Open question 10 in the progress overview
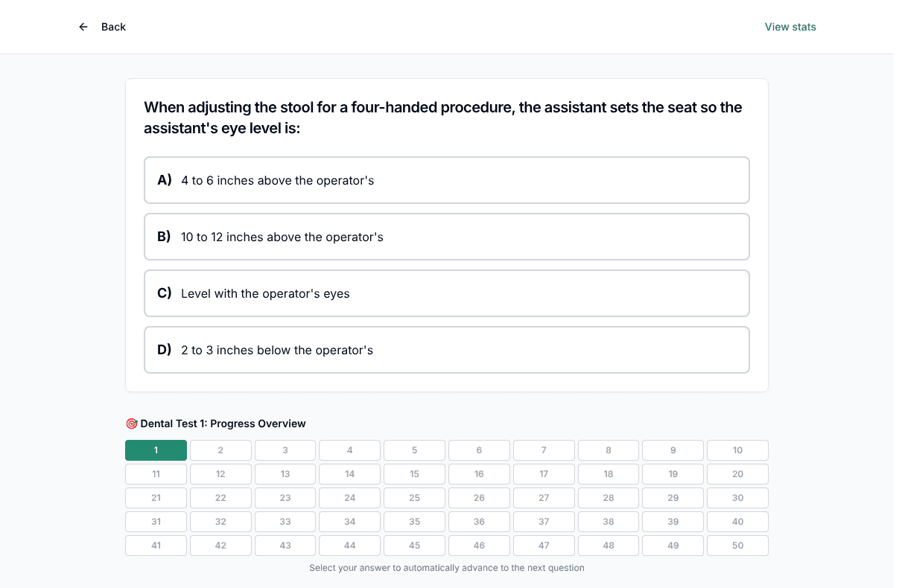The width and height of the screenshot is (905, 588). point(737,450)
